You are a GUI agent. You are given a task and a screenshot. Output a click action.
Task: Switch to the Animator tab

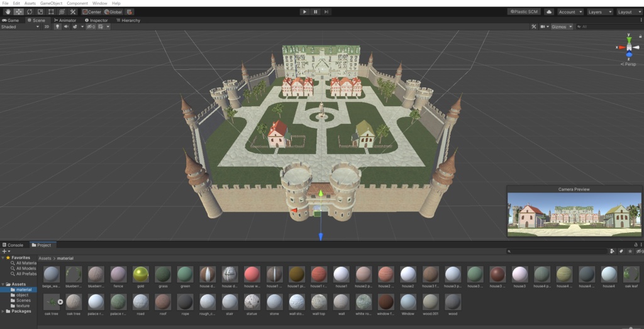pos(65,20)
